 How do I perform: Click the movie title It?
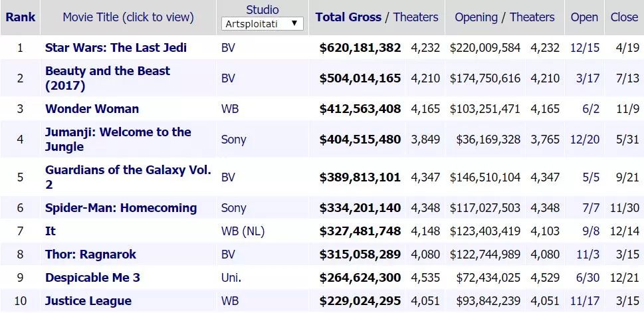point(51,231)
